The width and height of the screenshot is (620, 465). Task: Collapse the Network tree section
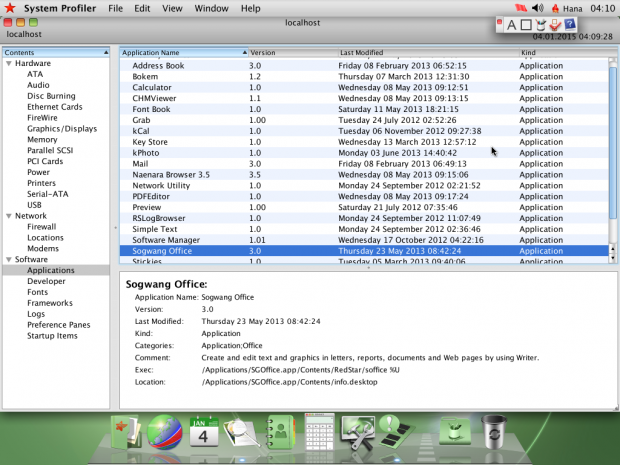coord(9,216)
